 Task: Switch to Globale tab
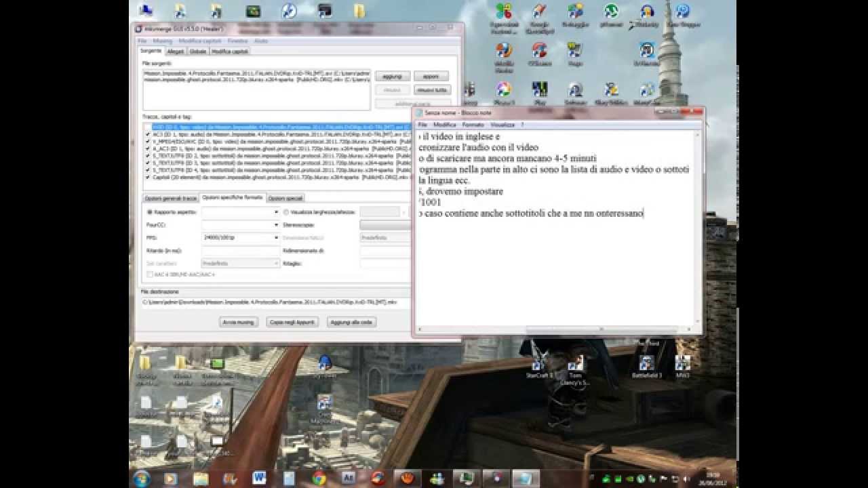(x=198, y=52)
